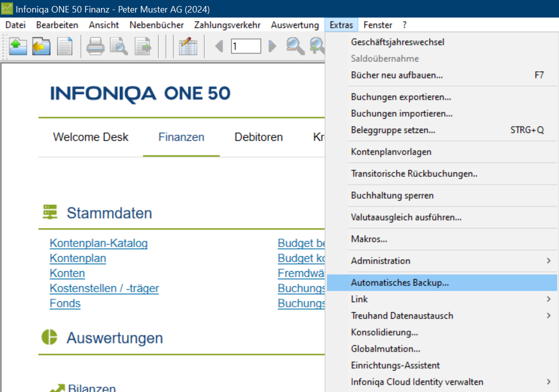Viewport: 559px width, 392px height.
Task: Open Einrichtungs-Assistent from Extras menu
Action: pyautogui.click(x=442, y=365)
